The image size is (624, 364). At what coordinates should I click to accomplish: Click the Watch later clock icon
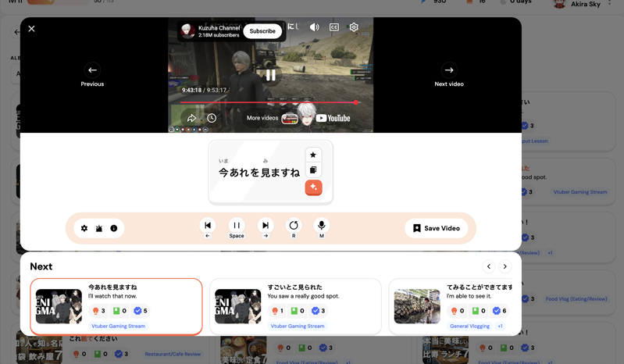click(212, 118)
